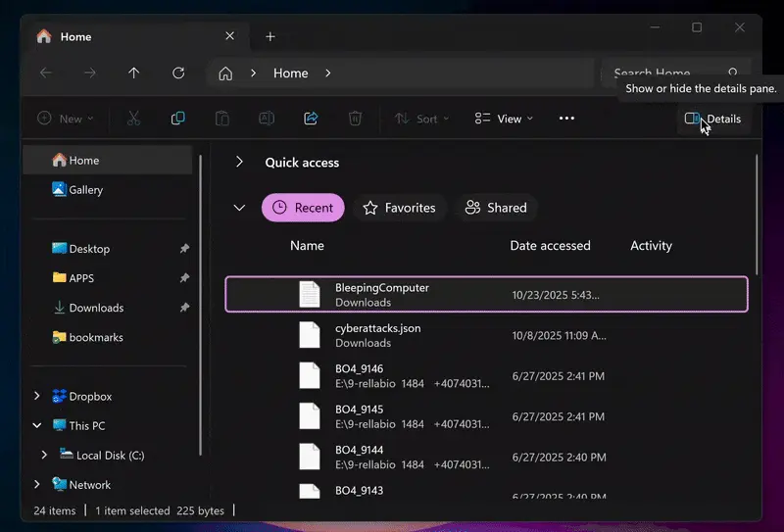Expand the Dropbox tree node

click(37, 397)
